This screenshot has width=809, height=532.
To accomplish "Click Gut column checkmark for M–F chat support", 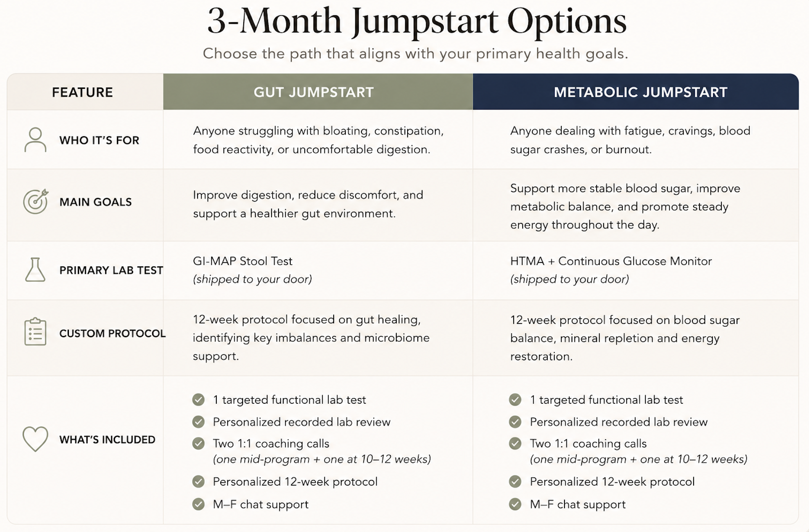I will click(x=198, y=504).
